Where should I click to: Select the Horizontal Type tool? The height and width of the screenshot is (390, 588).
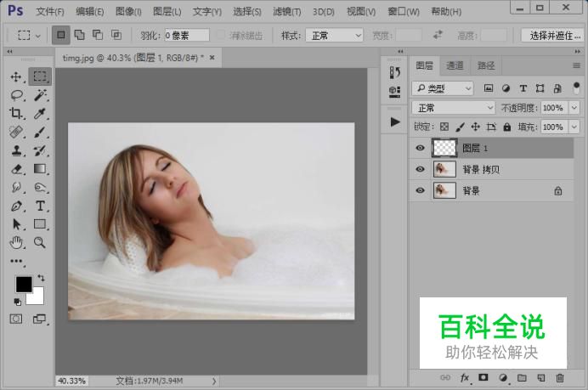coord(40,206)
